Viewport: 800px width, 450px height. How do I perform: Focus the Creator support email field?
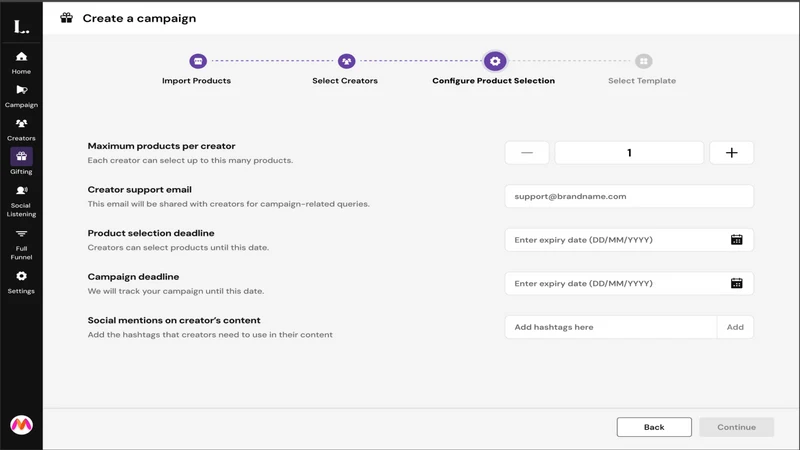[629, 196]
